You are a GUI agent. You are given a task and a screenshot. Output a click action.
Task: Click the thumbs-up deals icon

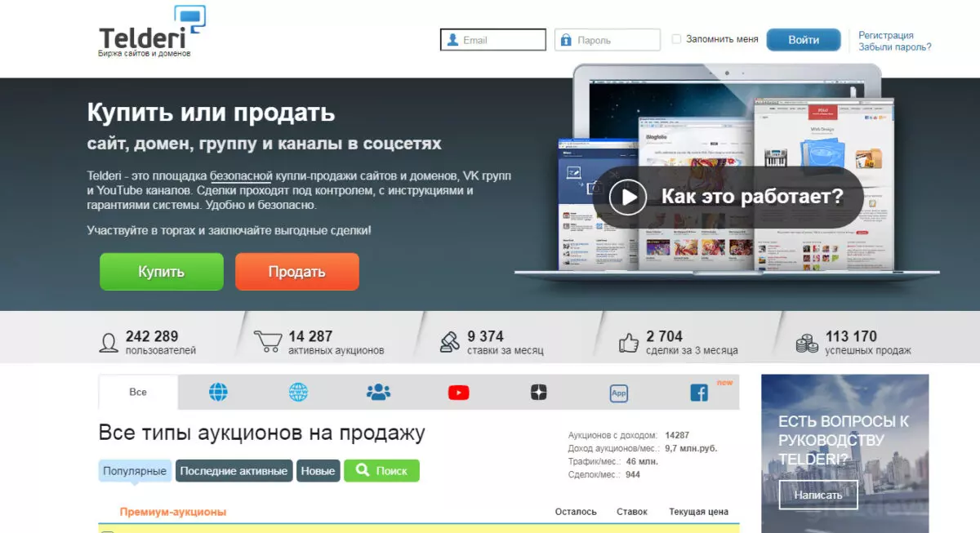[x=628, y=342]
